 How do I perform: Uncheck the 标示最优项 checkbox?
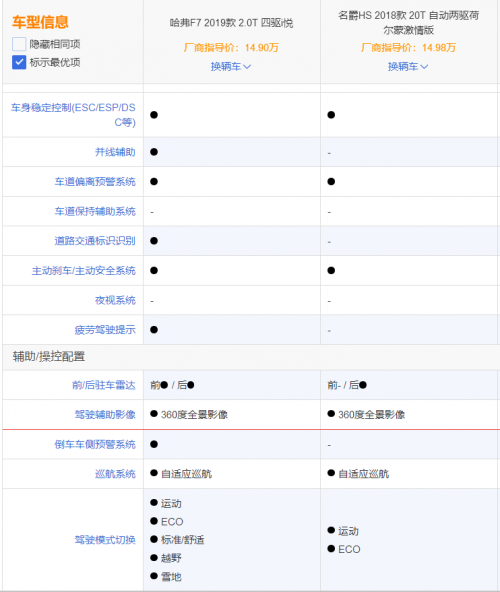point(19,62)
